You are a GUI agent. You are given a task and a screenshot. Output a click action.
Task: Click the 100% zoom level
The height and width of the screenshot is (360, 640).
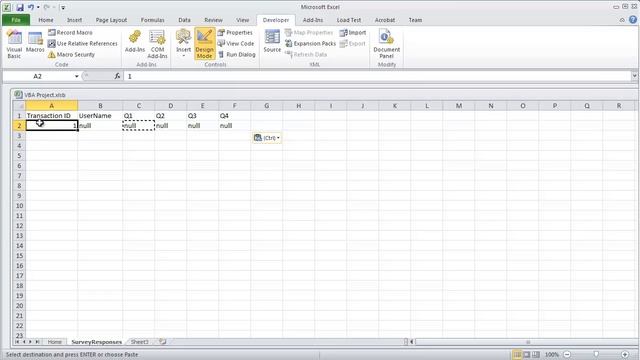(x=552, y=355)
